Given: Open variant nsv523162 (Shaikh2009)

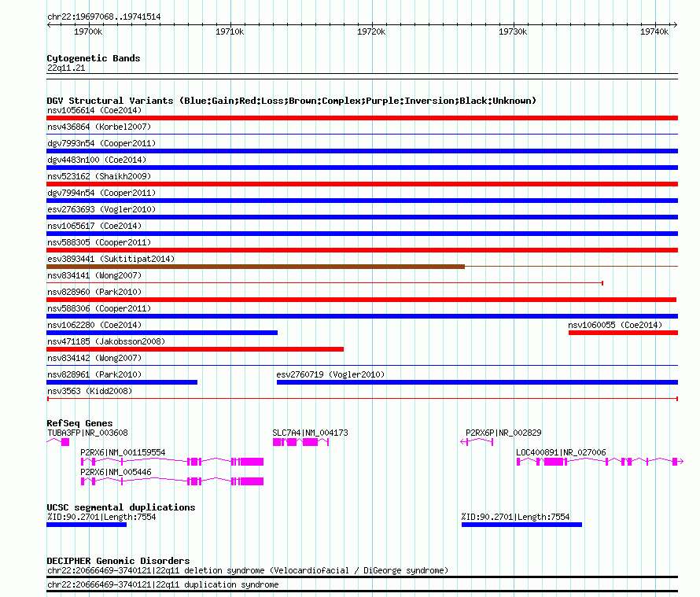Looking at the screenshot, I should click(x=99, y=176).
